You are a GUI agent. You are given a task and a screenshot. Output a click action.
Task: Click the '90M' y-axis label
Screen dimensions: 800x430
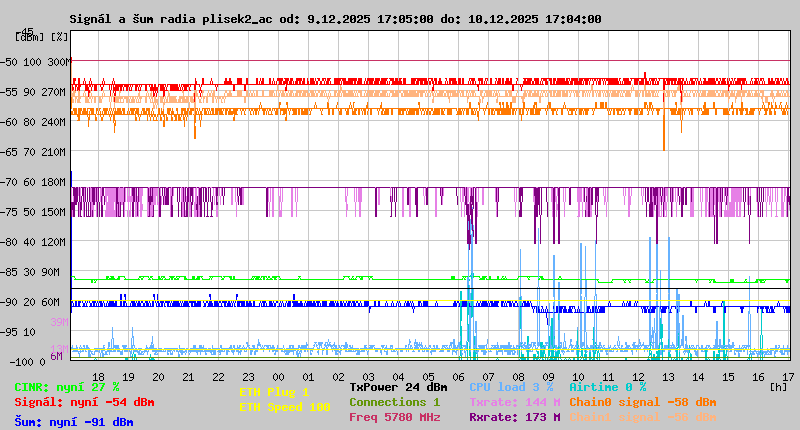click(x=53, y=272)
